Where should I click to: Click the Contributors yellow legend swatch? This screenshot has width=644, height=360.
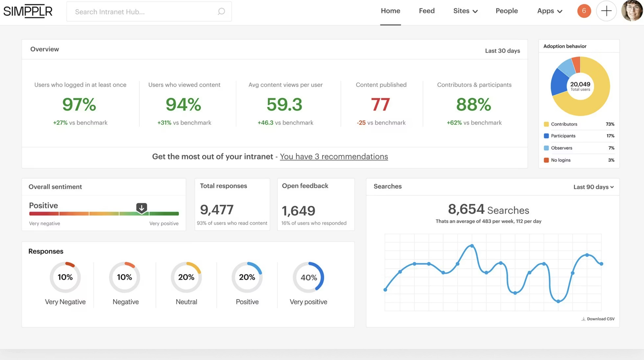(546, 124)
